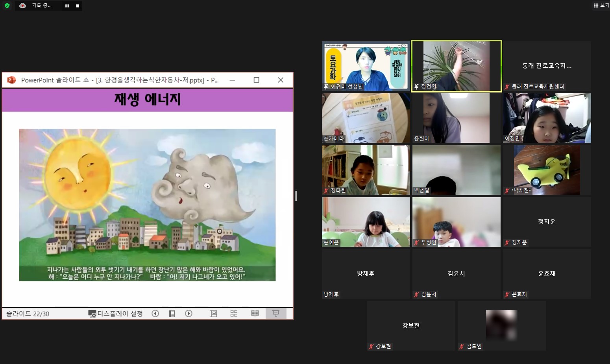Click the 재생 에너지 slide title
This screenshot has width=610, height=364.
click(148, 100)
